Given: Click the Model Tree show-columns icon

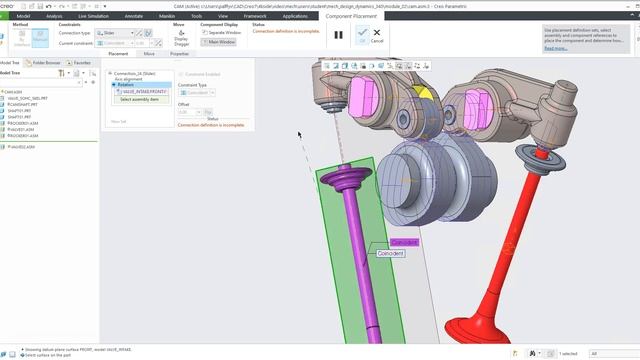Looking at the screenshot, I should coord(76,73).
